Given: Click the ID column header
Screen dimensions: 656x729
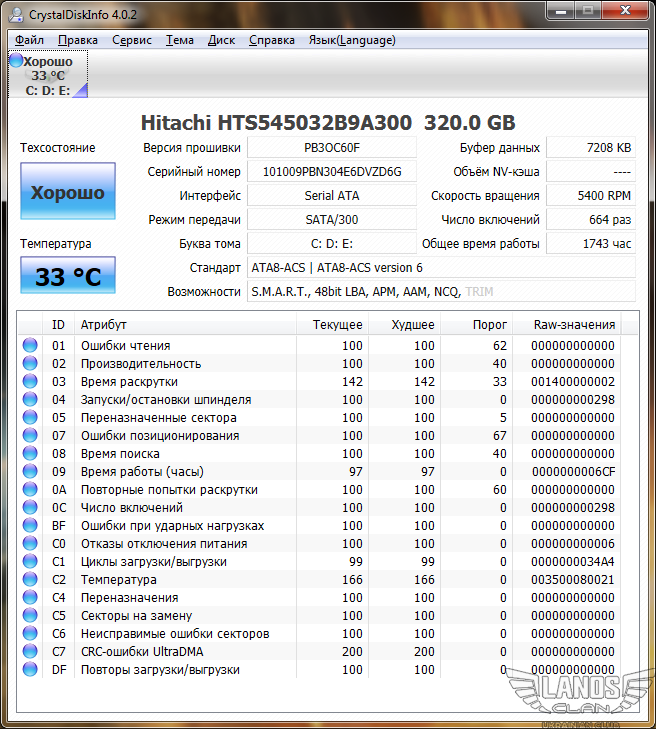Looking at the screenshot, I should click(58, 325).
